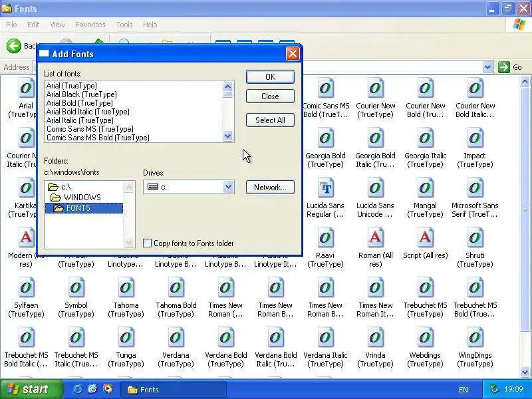
Task: Select Arial (TrueType) in font list
Action: [72, 86]
